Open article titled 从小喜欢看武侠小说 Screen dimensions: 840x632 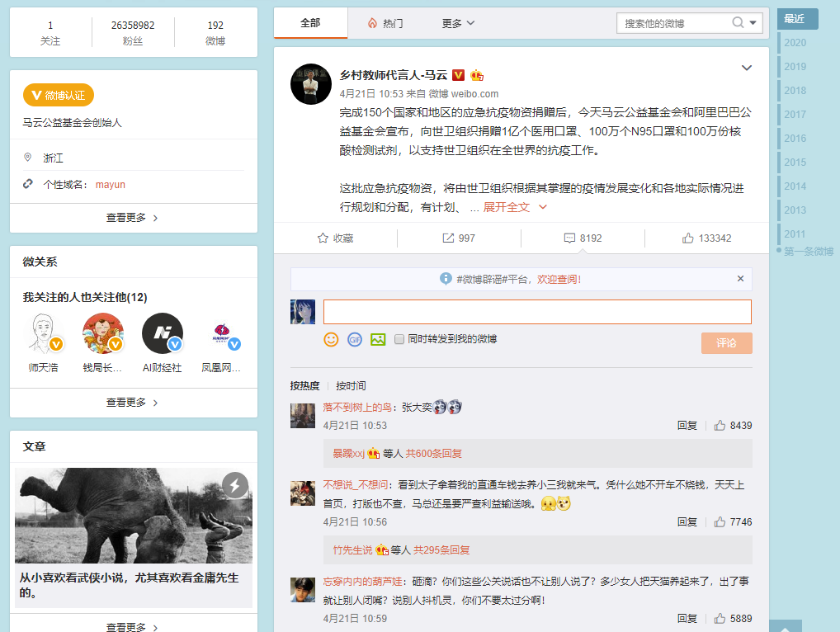[129, 585]
